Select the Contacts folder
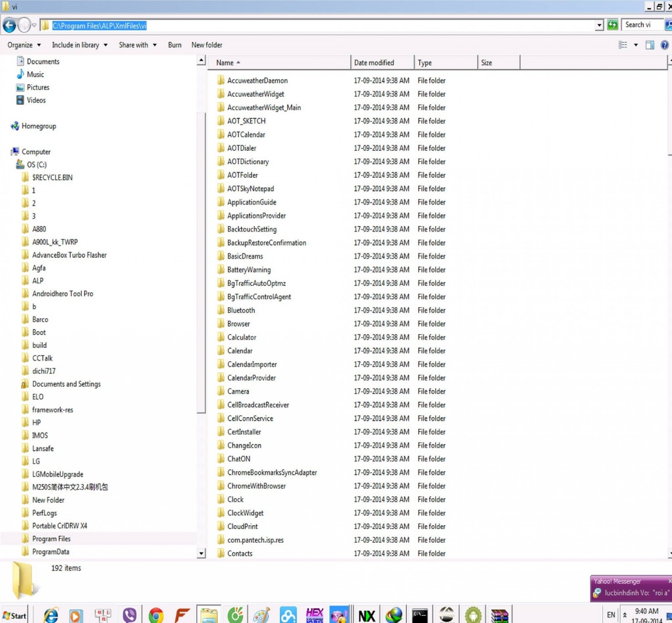Image resolution: width=672 pixels, height=623 pixels. click(235, 553)
